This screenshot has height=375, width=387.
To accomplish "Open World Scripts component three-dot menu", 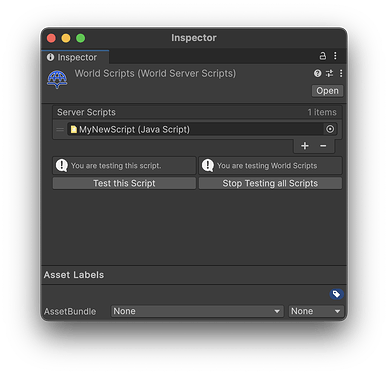I will pos(341,73).
